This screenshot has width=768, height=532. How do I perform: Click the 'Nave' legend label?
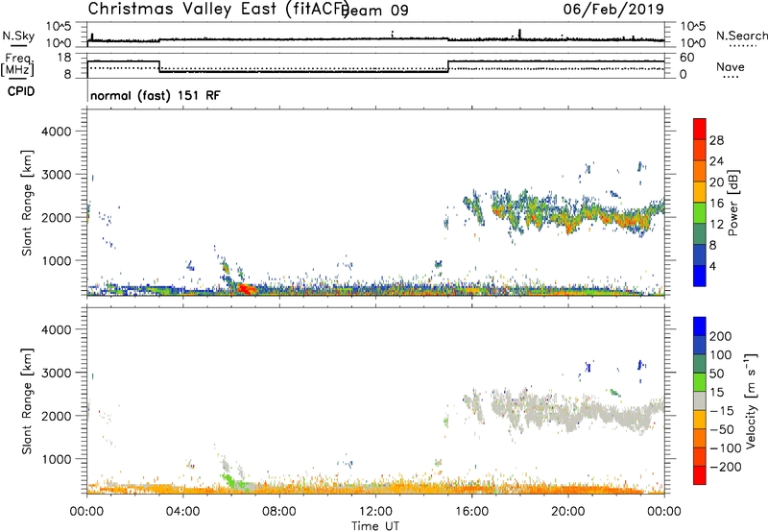731,66
